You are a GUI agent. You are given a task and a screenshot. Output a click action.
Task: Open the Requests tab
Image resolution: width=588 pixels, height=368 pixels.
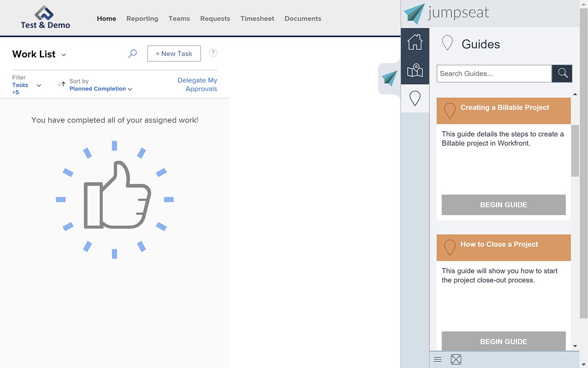click(215, 18)
